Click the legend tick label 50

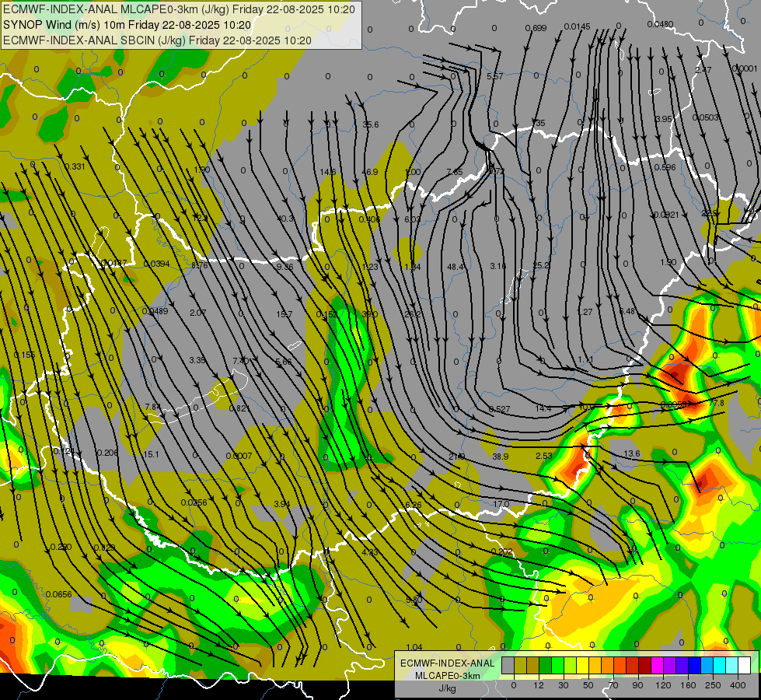click(x=588, y=685)
